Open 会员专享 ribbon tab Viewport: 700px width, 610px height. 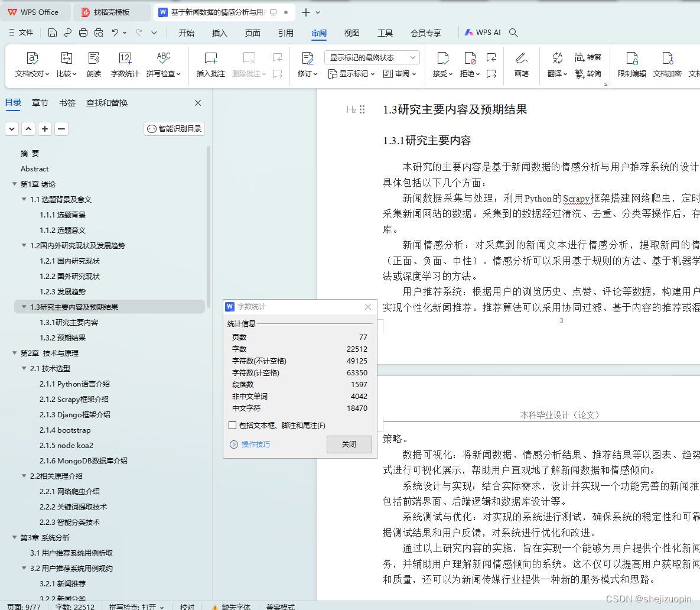(x=426, y=33)
